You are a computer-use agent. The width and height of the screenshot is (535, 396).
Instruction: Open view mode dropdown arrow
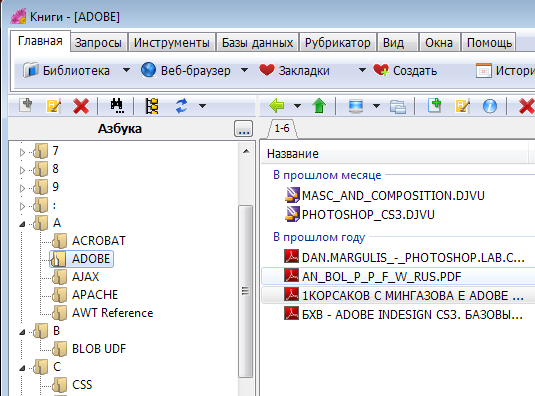[376, 106]
